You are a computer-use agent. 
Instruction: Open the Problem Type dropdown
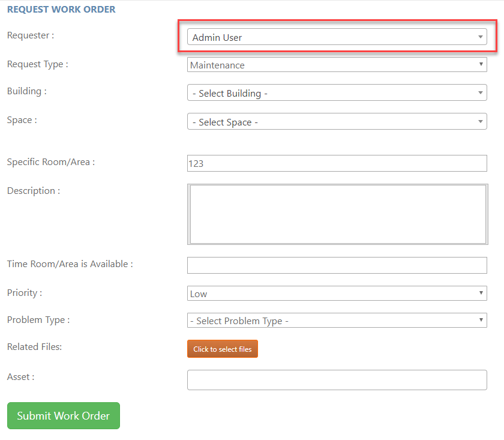336,321
